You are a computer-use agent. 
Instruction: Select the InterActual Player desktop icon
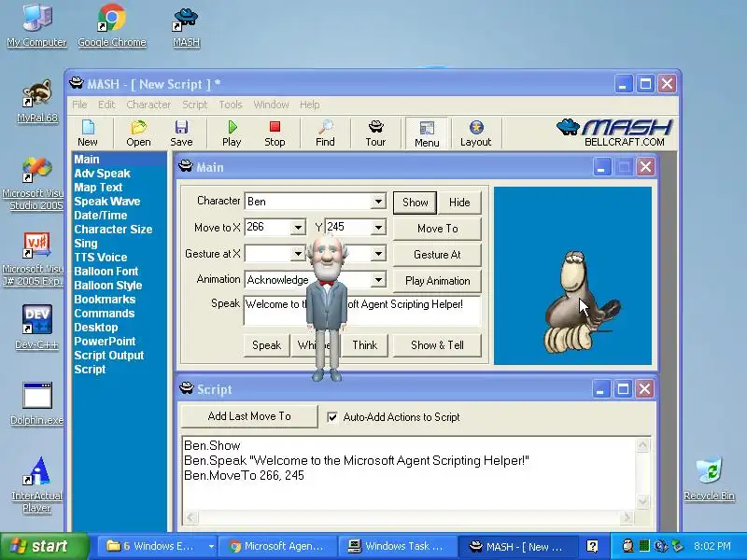click(36, 484)
